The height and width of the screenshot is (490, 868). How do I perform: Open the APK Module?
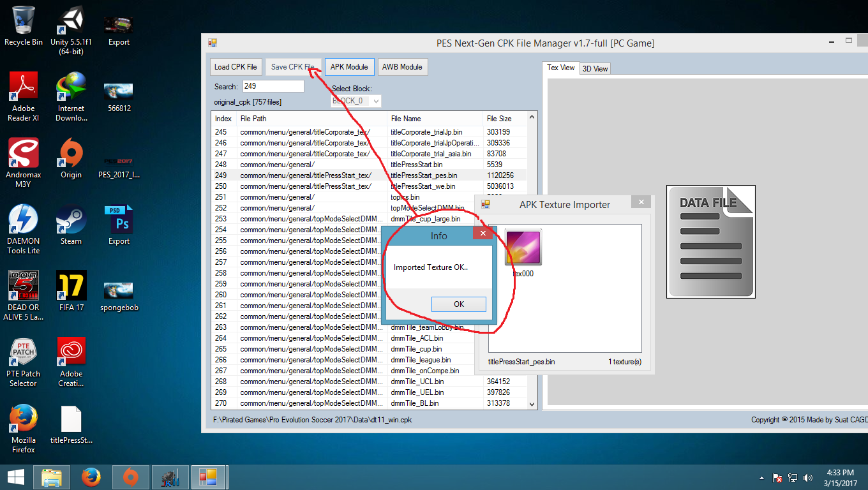[x=349, y=66]
